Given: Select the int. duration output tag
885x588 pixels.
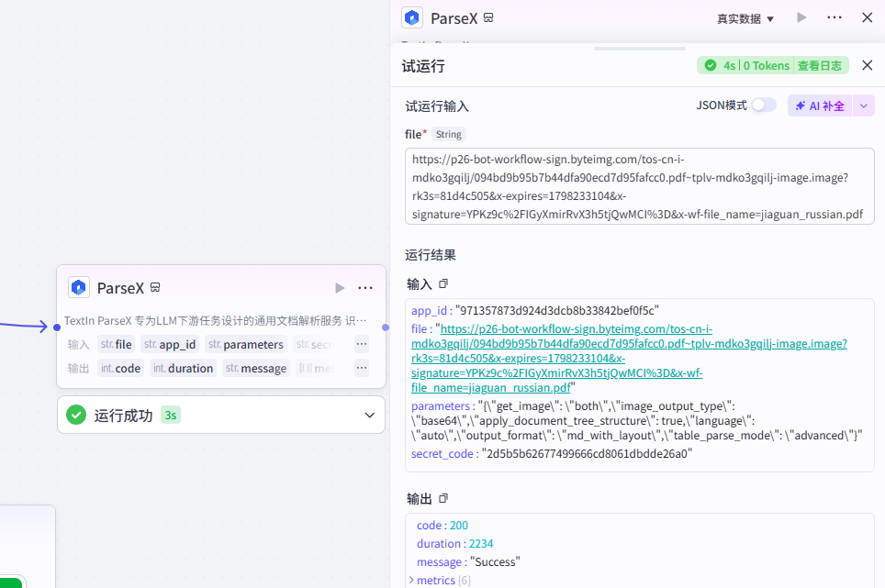Looking at the screenshot, I should pos(184,368).
